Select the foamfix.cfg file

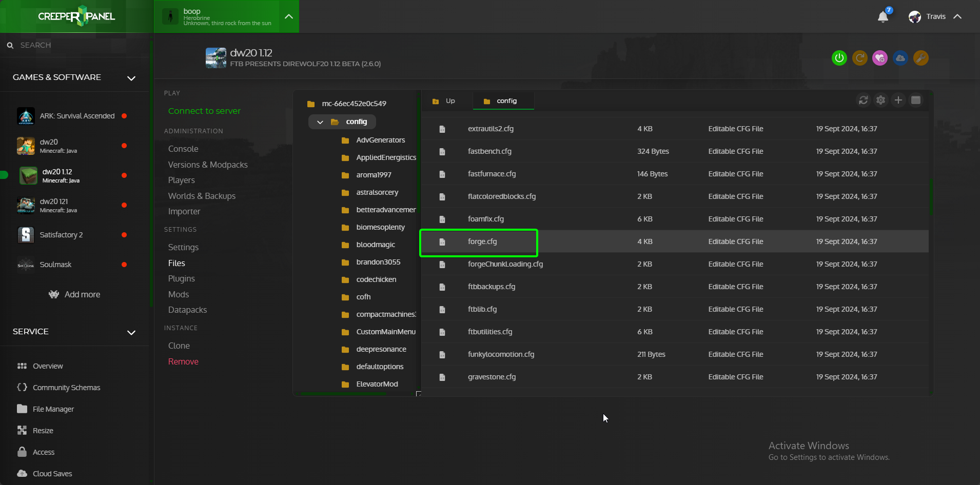[x=675, y=219]
